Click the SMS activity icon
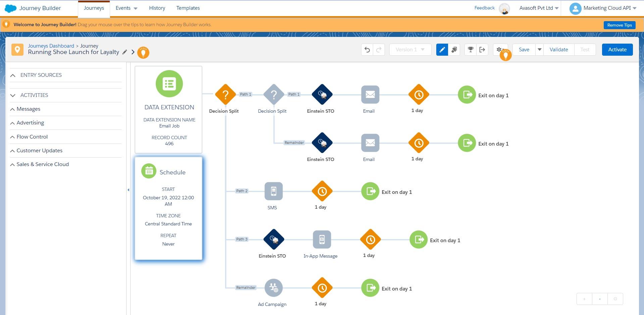 coord(274,191)
